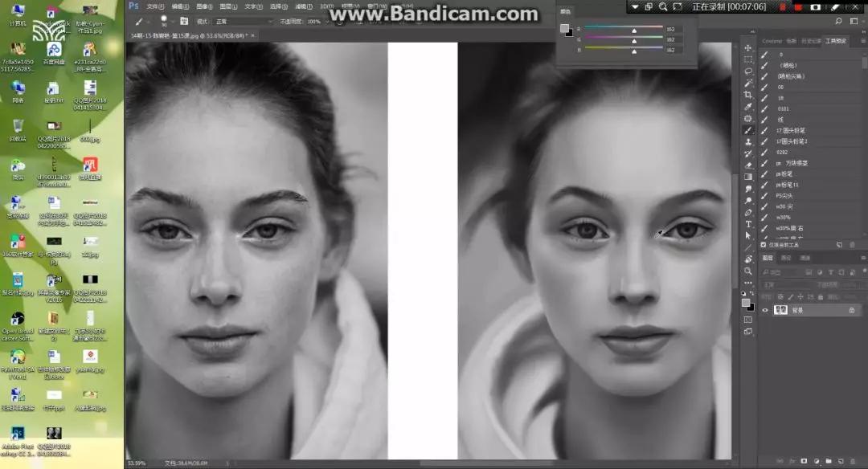Add a layer mask in Layers panel

pyautogui.click(x=804, y=461)
